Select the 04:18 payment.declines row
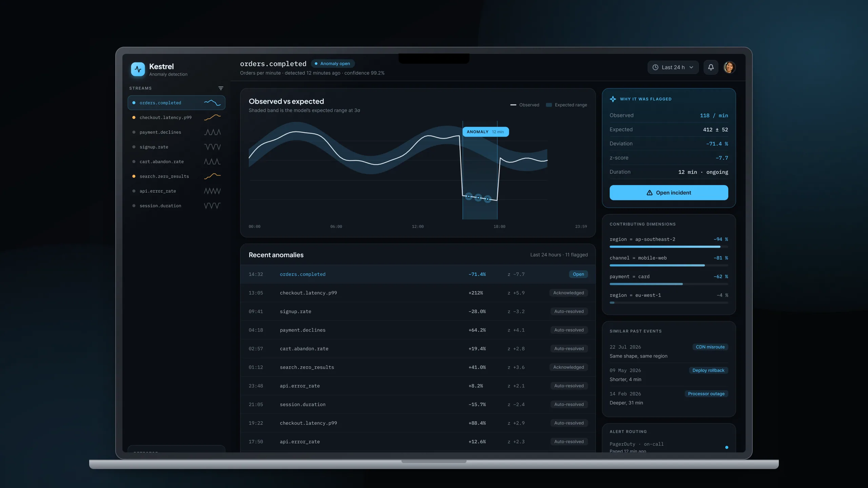Viewport: 868px width, 488px height. (x=418, y=330)
